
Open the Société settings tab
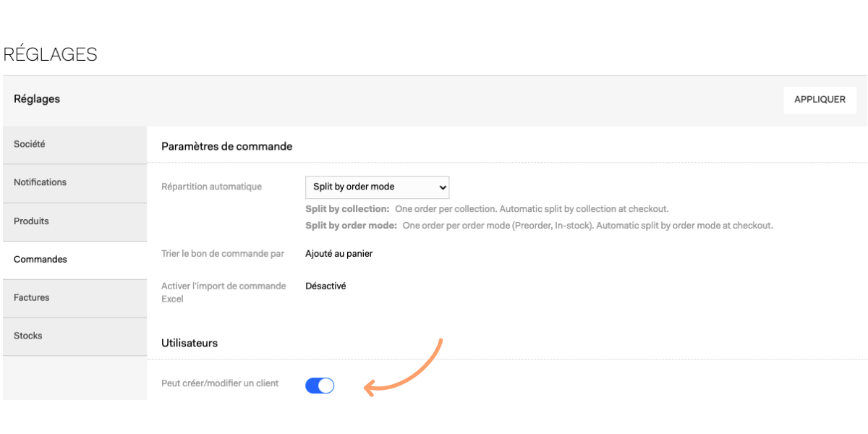[75, 145]
